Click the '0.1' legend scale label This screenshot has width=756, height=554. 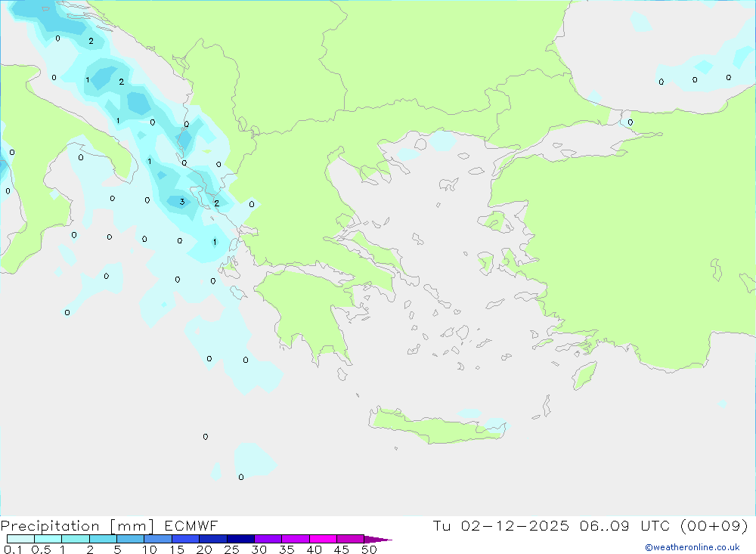click(x=13, y=549)
